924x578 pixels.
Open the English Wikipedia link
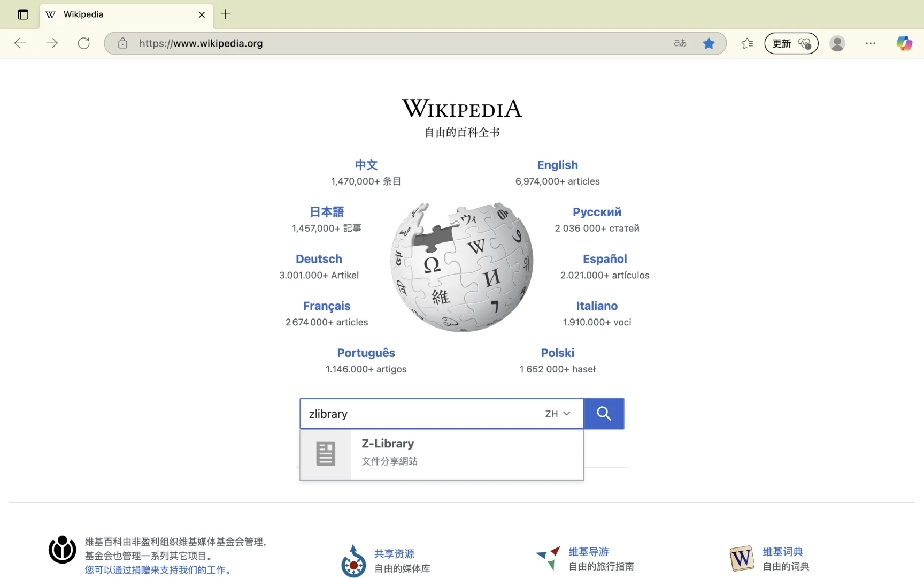[x=557, y=165]
